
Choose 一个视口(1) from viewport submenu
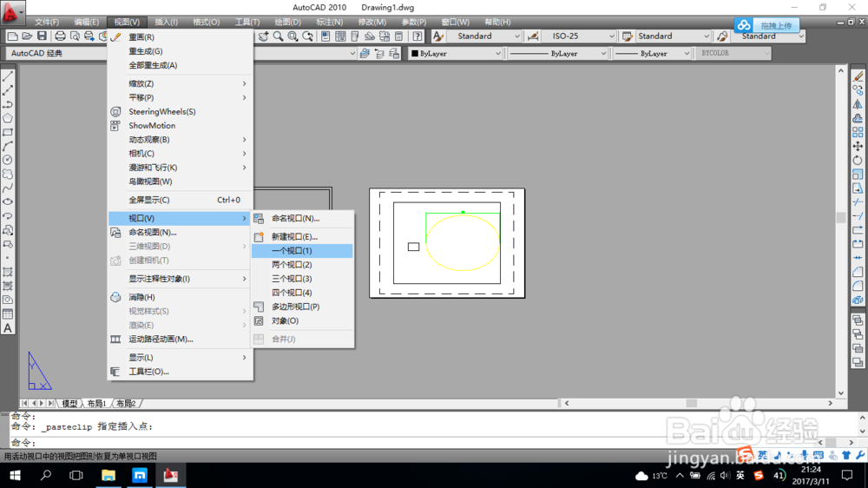tap(302, 251)
